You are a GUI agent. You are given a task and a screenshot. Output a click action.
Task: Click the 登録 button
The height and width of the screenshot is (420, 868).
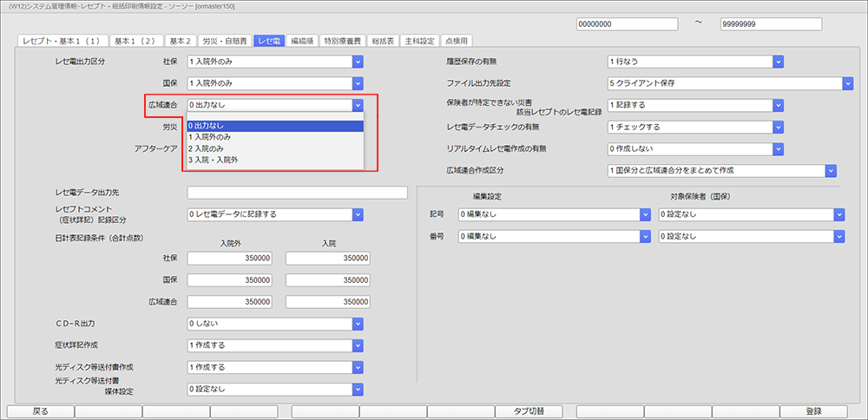coord(813,411)
